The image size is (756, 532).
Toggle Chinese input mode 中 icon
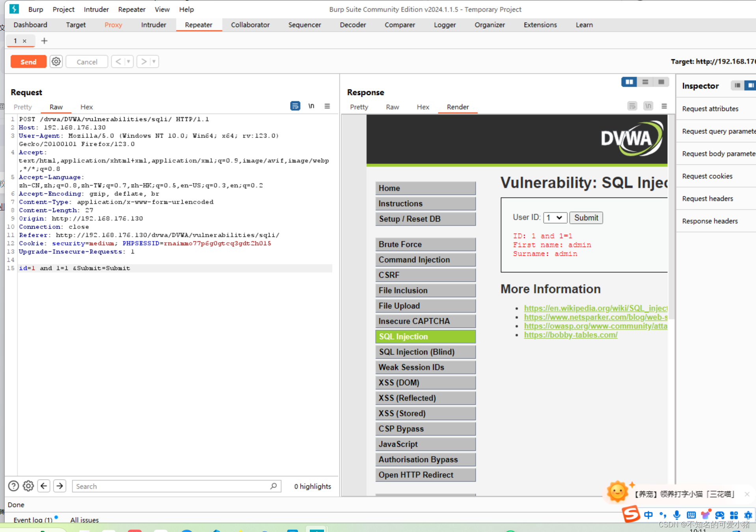648,515
